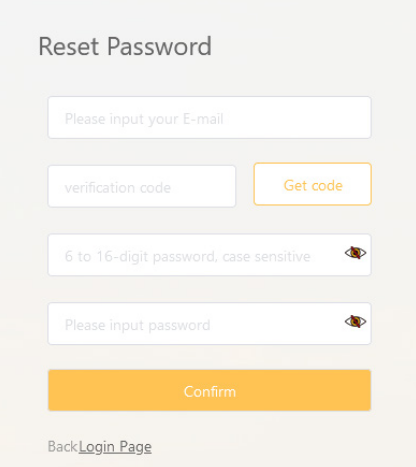Activate the input left of Get code
416x467 pixels.
coord(142,186)
